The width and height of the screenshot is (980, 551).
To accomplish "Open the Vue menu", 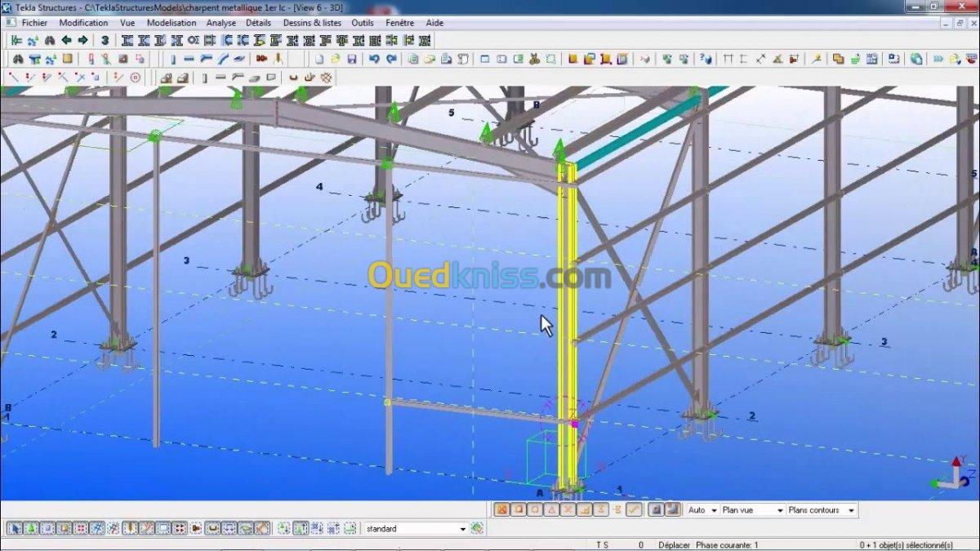I will 127,23.
